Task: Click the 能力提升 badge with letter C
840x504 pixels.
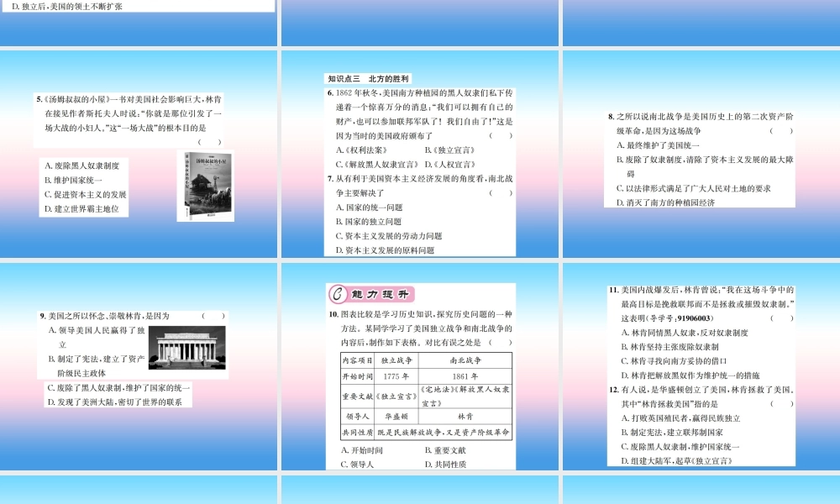Action: coord(370,294)
